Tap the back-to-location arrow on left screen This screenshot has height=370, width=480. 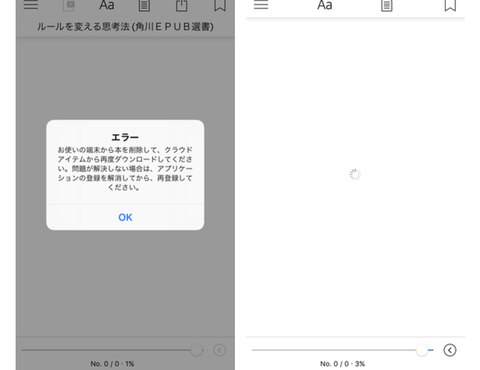tap(220, 350)
